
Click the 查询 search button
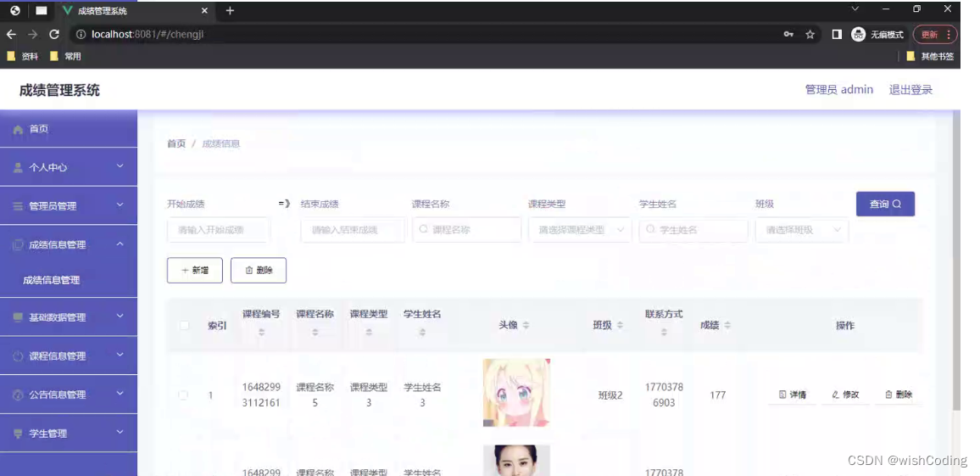(x=886, y=204)
